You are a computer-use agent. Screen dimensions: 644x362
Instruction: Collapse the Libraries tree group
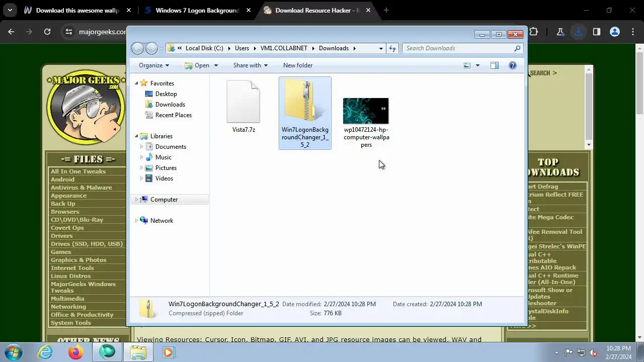[x=136, y=136]
